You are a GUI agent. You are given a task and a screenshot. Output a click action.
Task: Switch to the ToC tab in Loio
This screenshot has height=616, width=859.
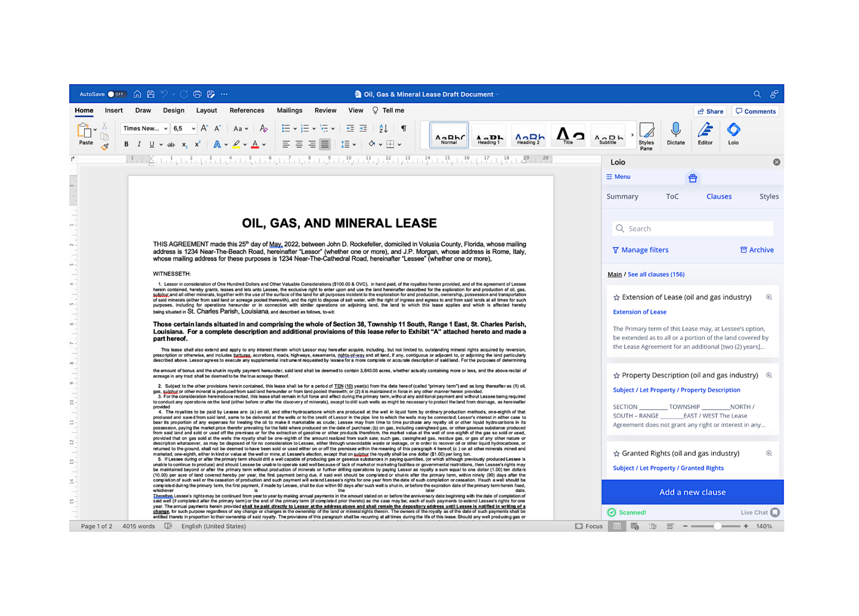click(672, 196)
